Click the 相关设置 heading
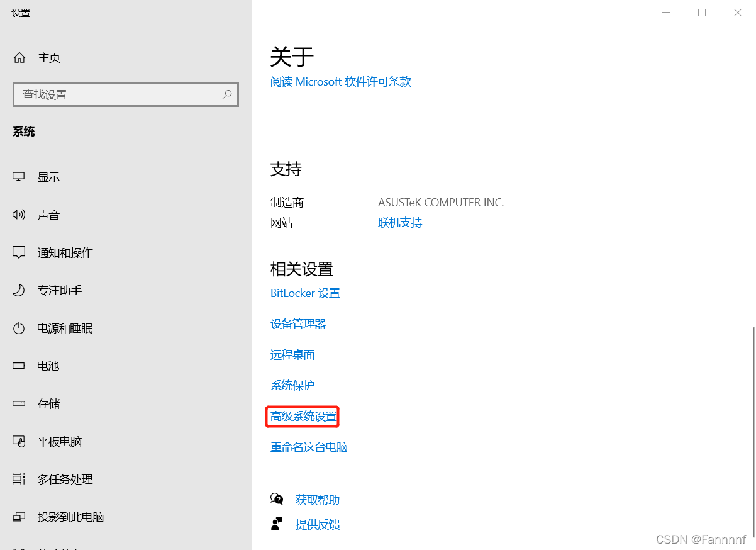756x550 pixels. point(302,269)
